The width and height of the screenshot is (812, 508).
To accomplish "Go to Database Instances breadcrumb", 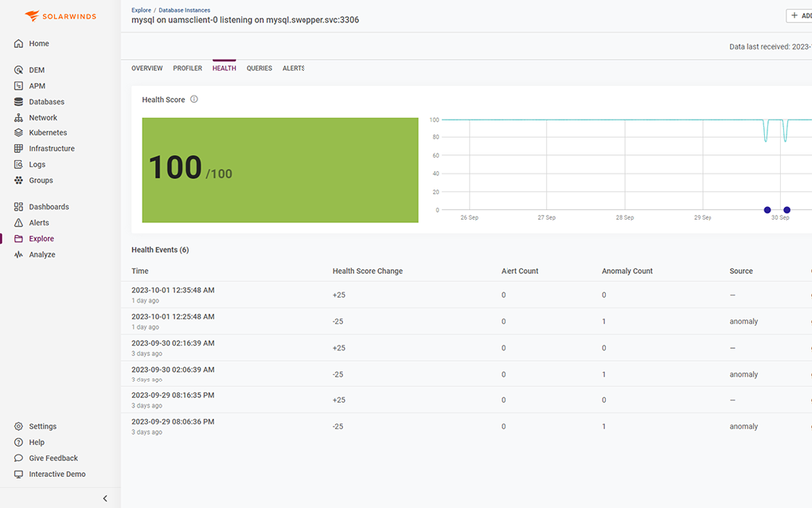I will click(x=184, y=10).
